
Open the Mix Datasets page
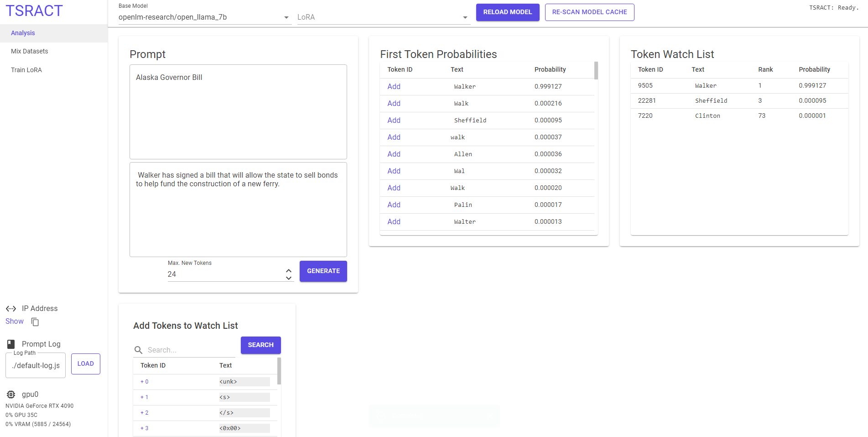[54, 51]
